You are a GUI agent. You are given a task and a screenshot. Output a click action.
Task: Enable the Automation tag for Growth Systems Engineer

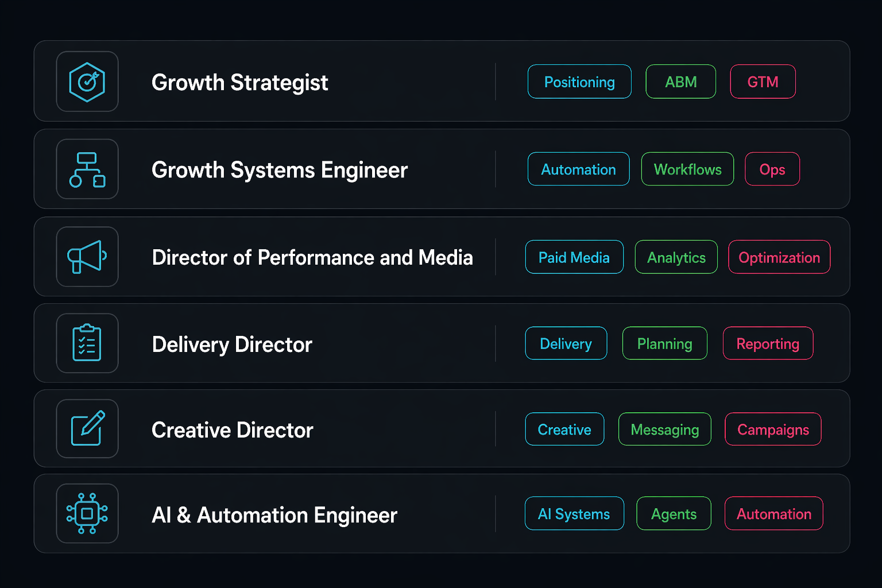(578, 169)
